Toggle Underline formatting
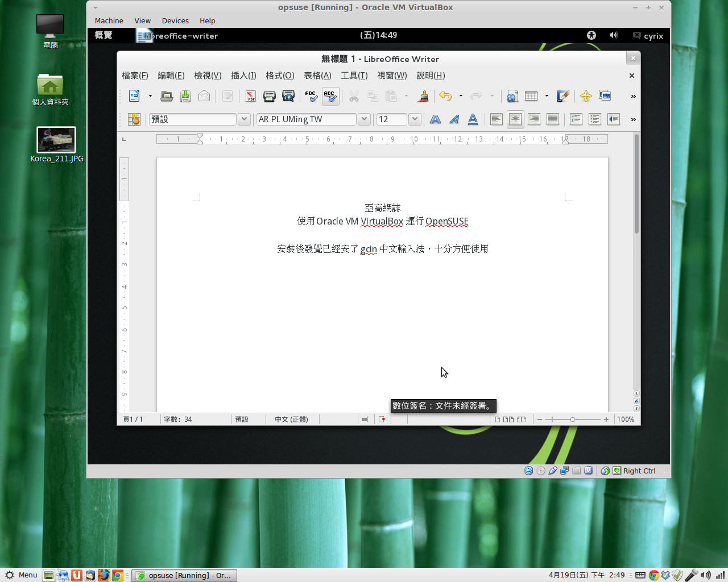The width and height of the screenshot is (728, 582). coord(473,119)
